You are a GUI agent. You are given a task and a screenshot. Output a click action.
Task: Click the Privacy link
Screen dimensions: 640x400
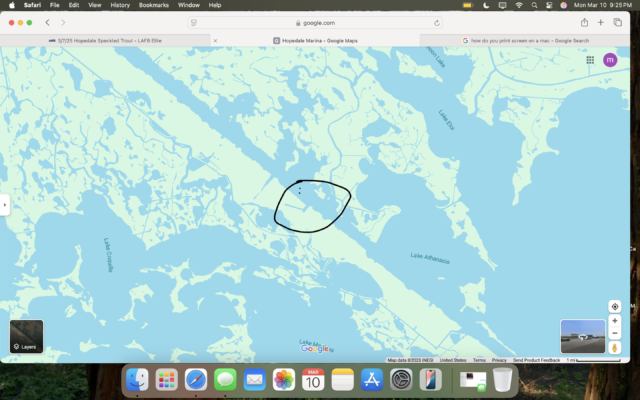(499, 360)
